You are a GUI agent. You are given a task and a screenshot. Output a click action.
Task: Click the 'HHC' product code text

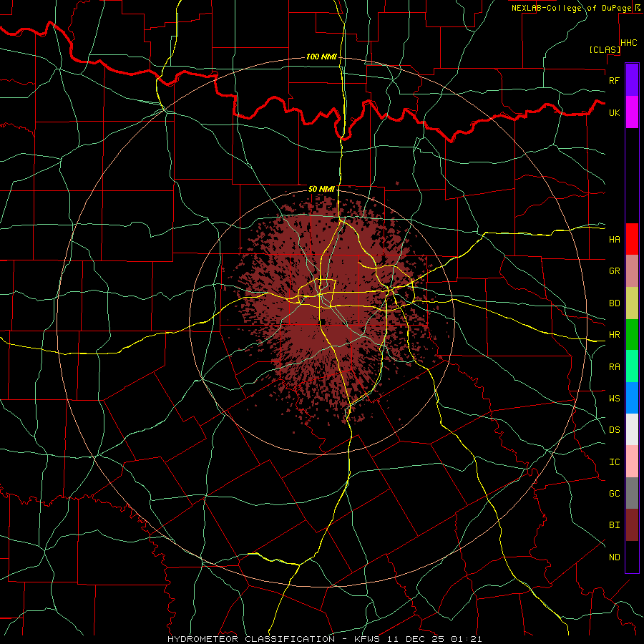[x=629, y=43]
